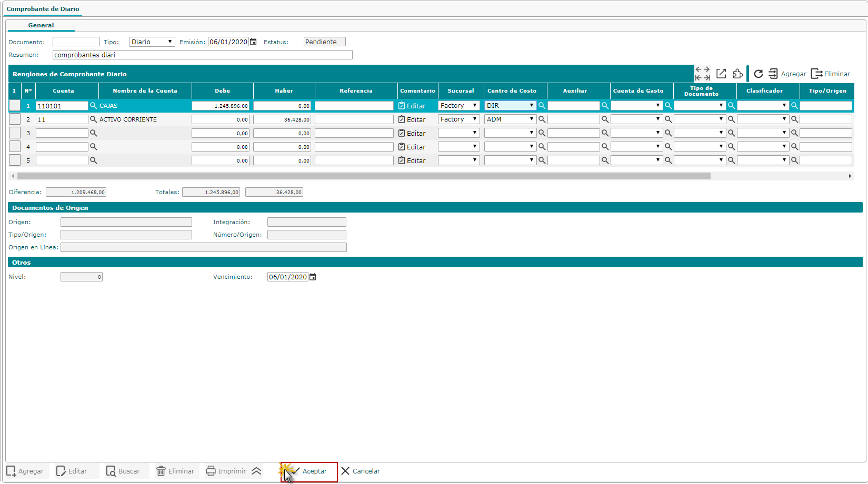Select row 2 checkbox for ACTIVO CORRIENTE
Image resolution: width=868 pixels, height=484 pixels.
pos(15,119)
